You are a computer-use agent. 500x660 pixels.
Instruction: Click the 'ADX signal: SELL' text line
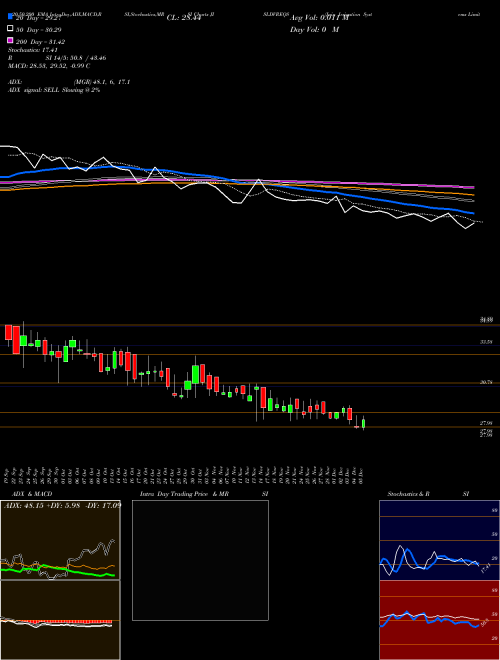54,90
